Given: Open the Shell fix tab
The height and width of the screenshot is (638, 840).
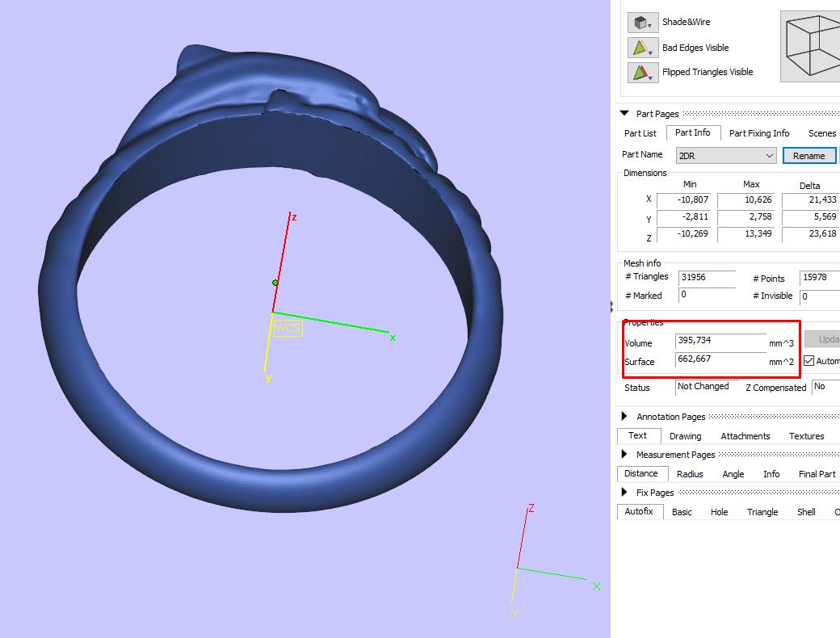Looking at the screenshot, I should point(806,512).
